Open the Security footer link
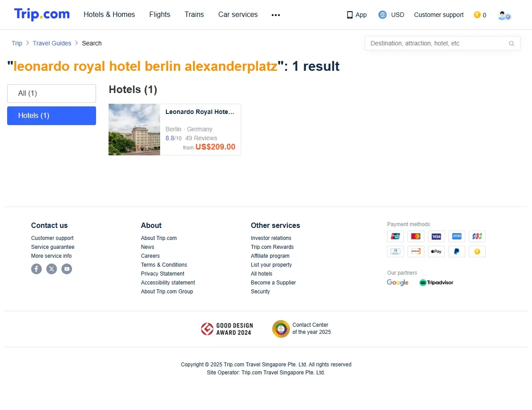This screenshot has width=532, height=410. tap(260, 292)
